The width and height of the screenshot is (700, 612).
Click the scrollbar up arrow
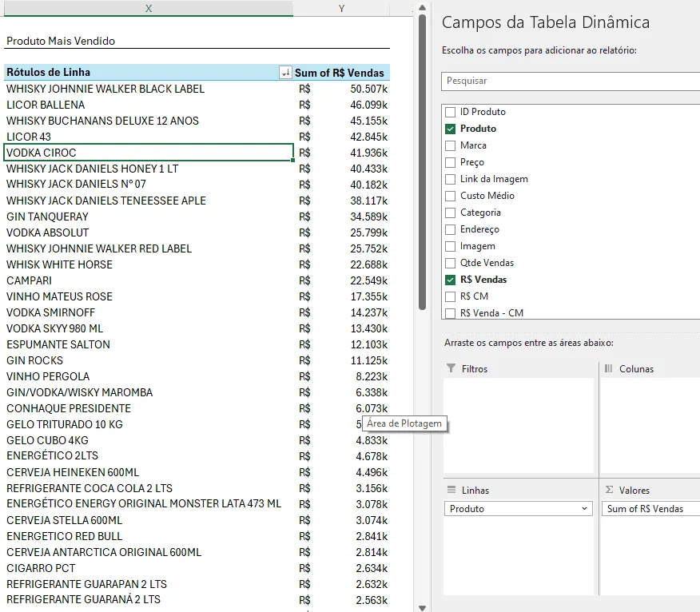(x=423, y=7)
